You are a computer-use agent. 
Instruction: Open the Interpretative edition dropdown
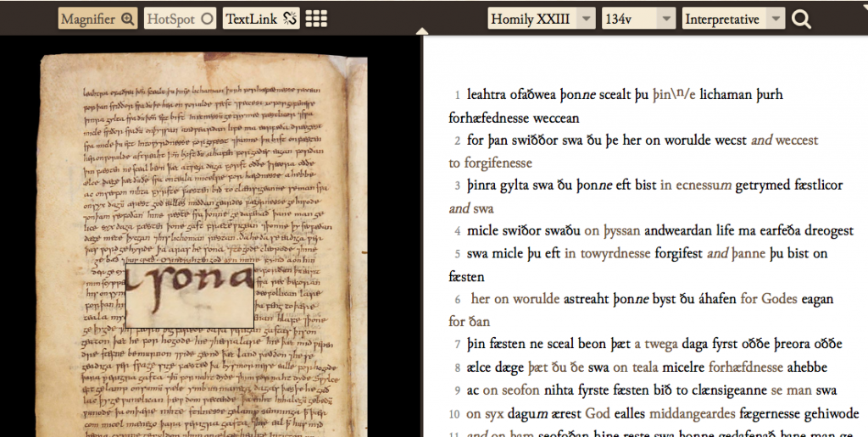pos(733,19)
